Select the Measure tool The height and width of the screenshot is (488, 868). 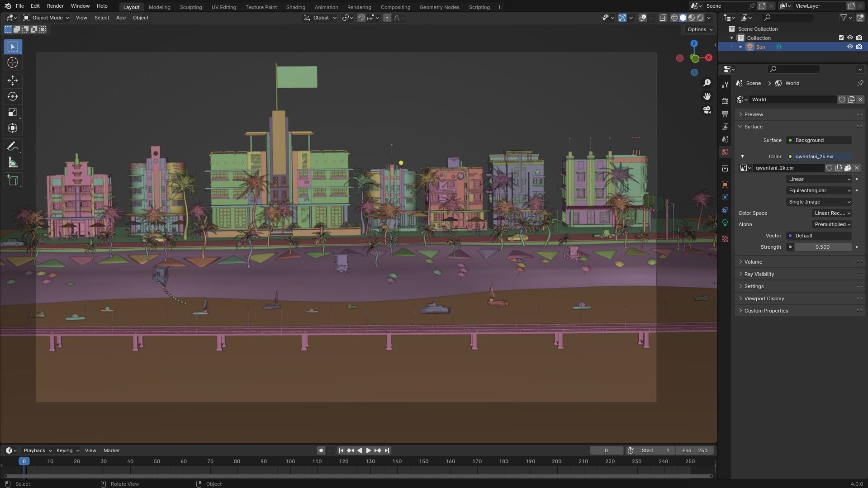click(x=13, y=162)
